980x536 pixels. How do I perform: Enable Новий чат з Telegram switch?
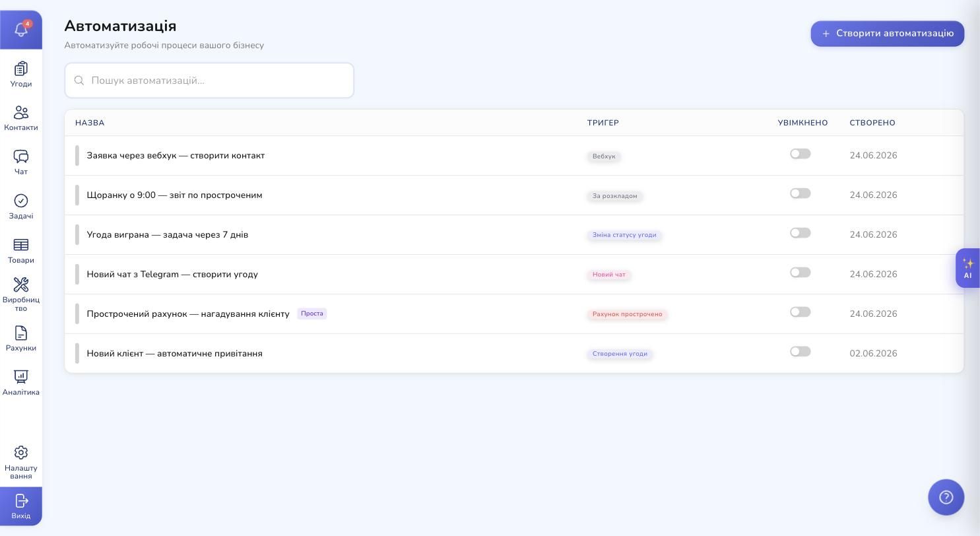click(800, 273)
